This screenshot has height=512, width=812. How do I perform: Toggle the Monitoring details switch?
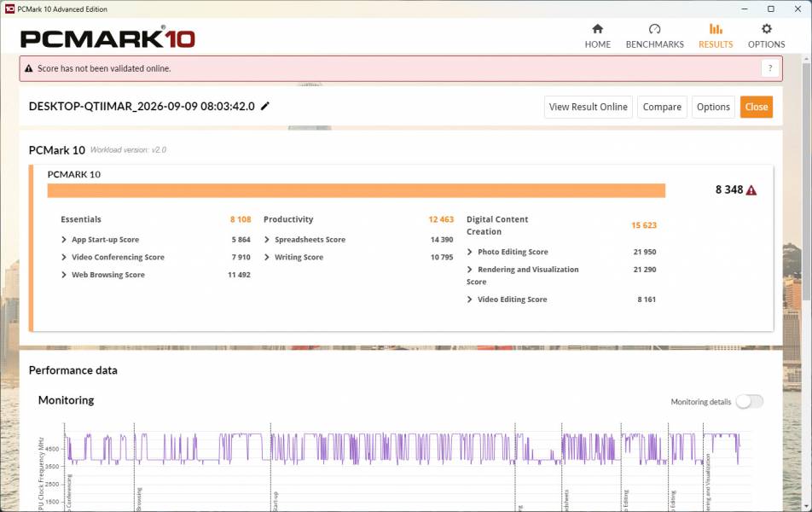tap(750, 402)
